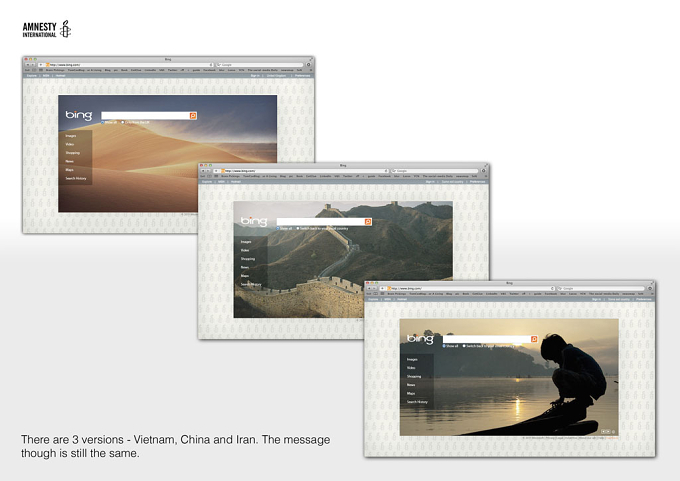The width and height of the screenshot is (680, 481).
Task: Select 'Only from the UK' radio in desert window
Action: pos(123,123)
